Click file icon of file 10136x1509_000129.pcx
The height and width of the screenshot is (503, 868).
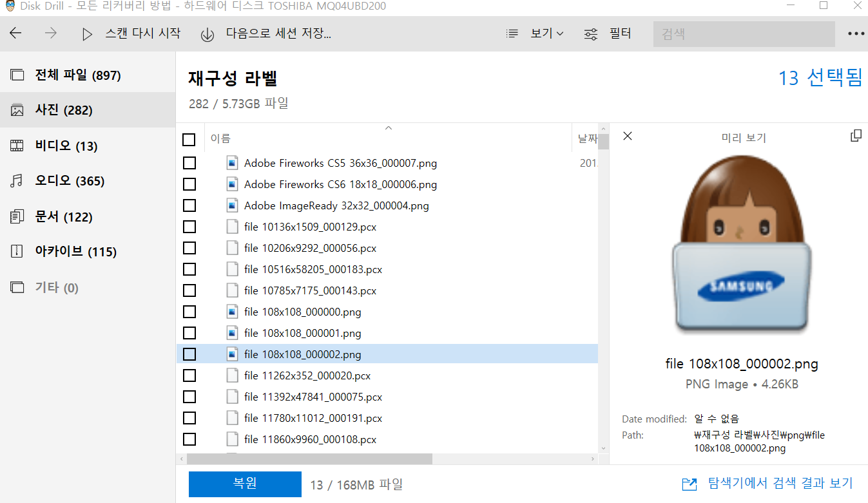232,227
